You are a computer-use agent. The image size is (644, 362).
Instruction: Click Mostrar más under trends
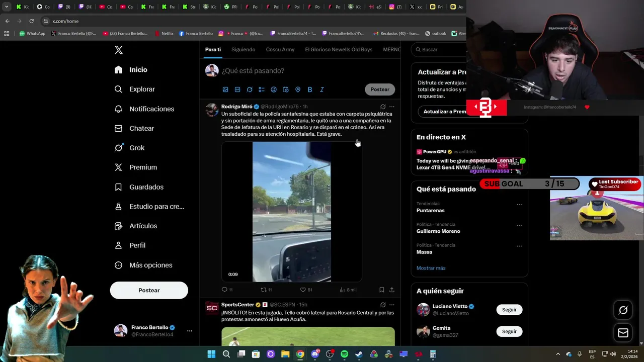431,268
